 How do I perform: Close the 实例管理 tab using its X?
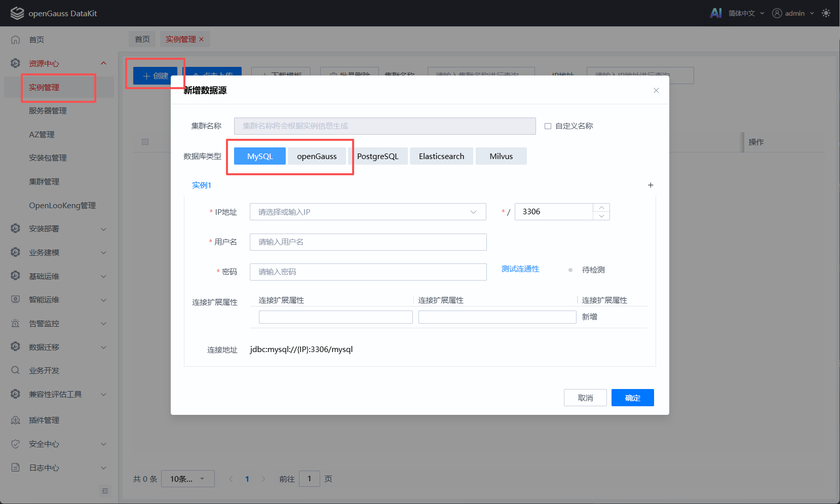[201, 39]
